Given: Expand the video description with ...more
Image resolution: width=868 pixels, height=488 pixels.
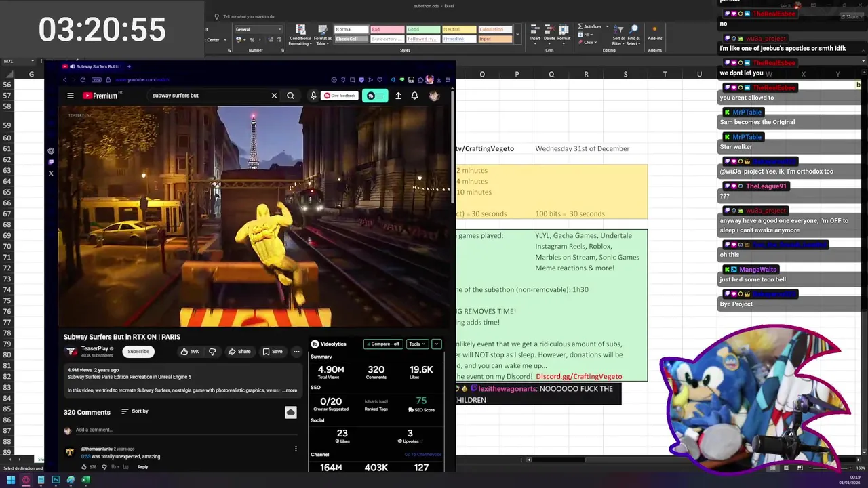Looking at the screenshot, I should 290,390.
